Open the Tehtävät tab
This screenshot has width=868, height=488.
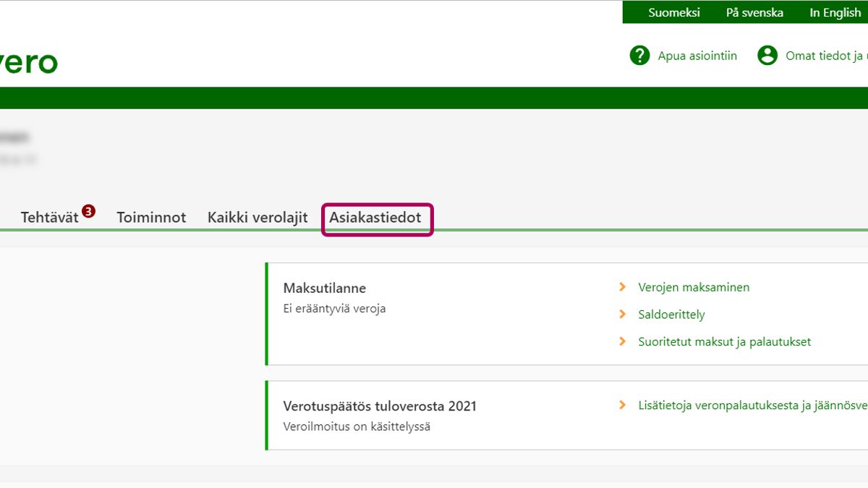click(49, 218)
